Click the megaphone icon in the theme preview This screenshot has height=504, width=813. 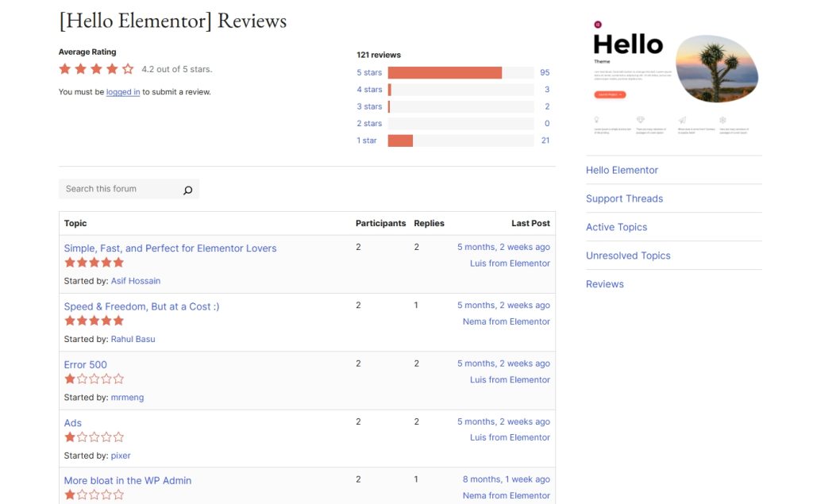pyautogui.click(x=682, y=119)
